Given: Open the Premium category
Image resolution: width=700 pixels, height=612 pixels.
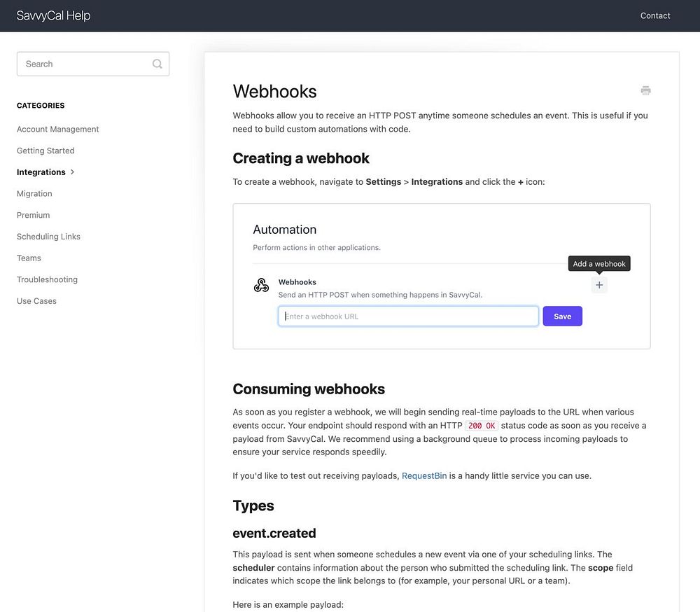Looking at the screenshot, I should (x=33, y=215).
